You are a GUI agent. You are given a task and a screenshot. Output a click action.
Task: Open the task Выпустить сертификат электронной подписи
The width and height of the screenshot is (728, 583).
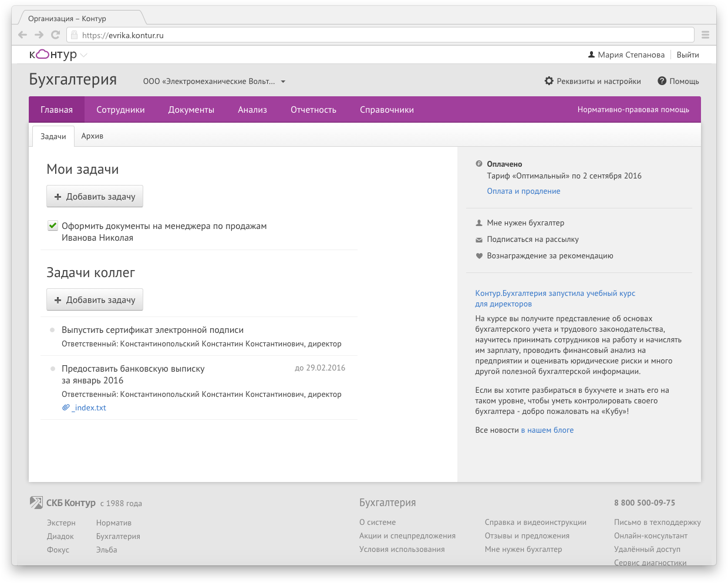pos(153,330)
